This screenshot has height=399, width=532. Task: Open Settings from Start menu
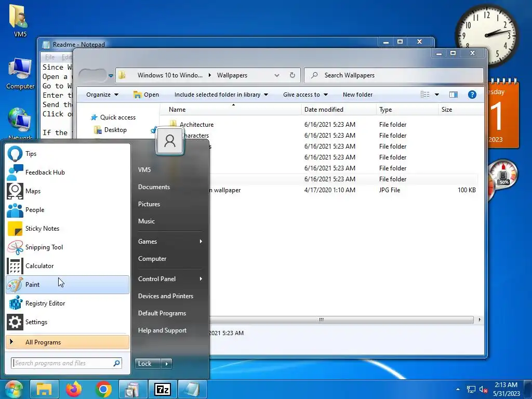(x=67, y=322)
